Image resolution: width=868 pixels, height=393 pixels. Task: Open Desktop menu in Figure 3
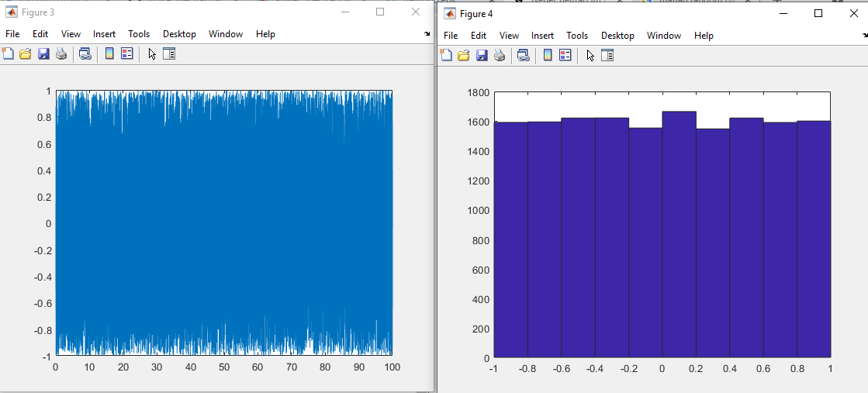[x=179, y=34]
